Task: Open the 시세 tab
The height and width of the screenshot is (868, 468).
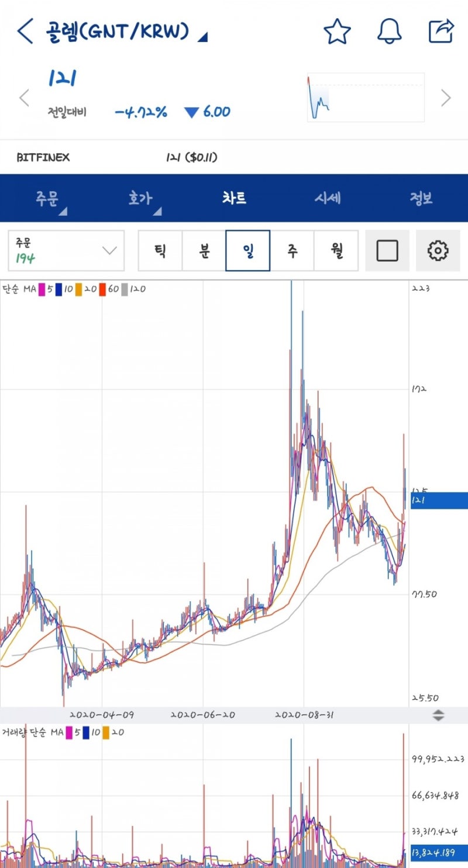Action: coord(328,198)
